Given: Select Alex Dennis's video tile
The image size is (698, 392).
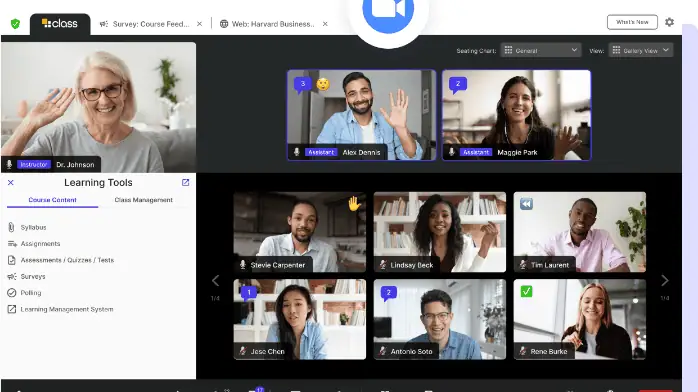Looking at the screenshot, I should click(x=361, y=115).
